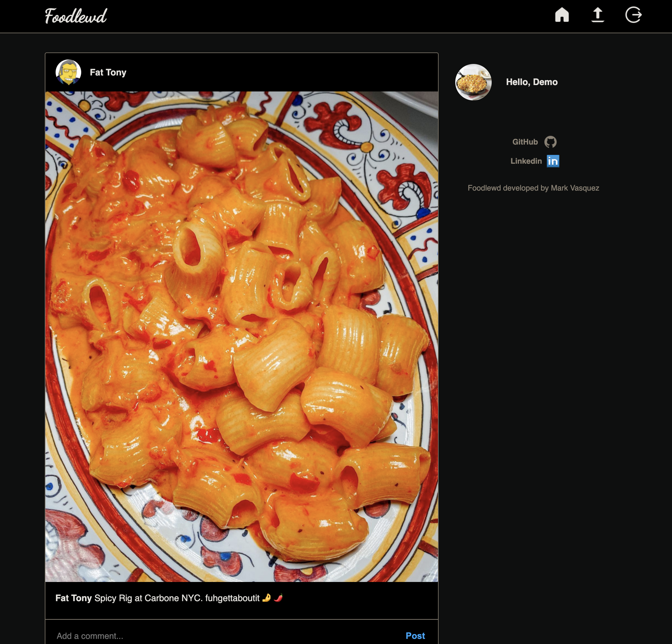Click the developed by Mark Vasquez credit
672x644 pixels.
[533, 188]
